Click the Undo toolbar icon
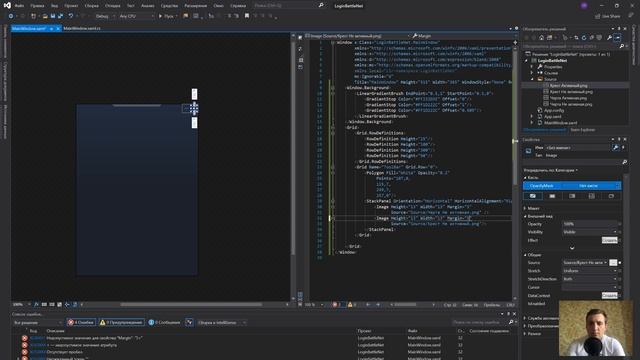The height and width of the screenshot is (360, 640). [x=71, y=16]
